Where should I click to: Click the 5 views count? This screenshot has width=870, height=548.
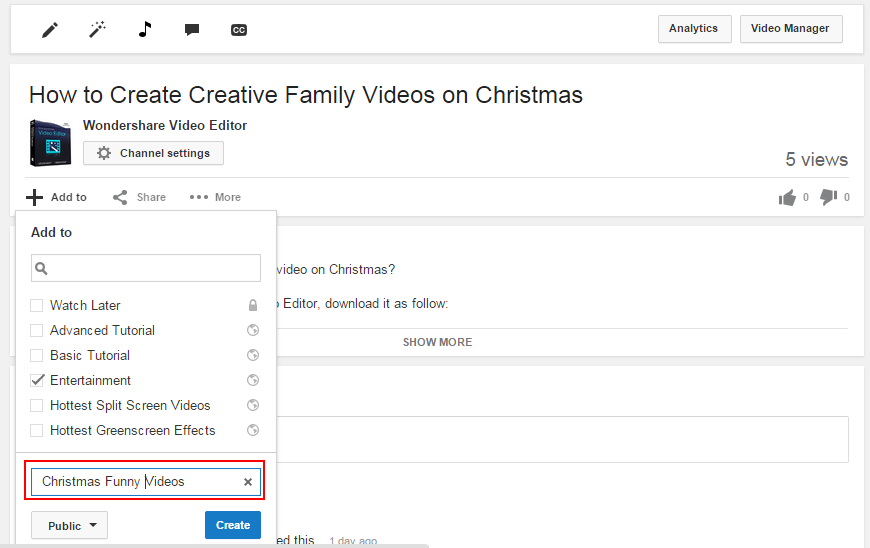point(816,160)
